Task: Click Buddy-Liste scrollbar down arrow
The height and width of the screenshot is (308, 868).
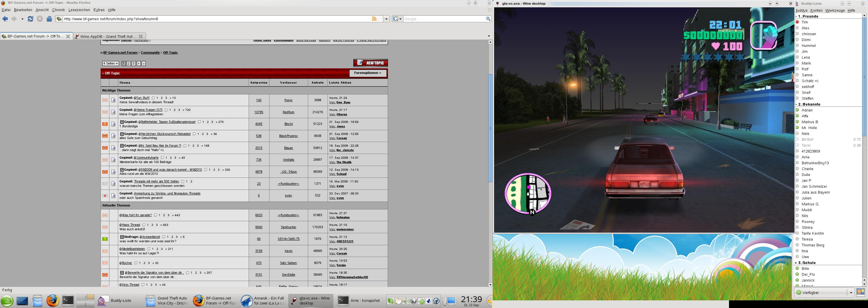Action: click(x=864, y=285)
